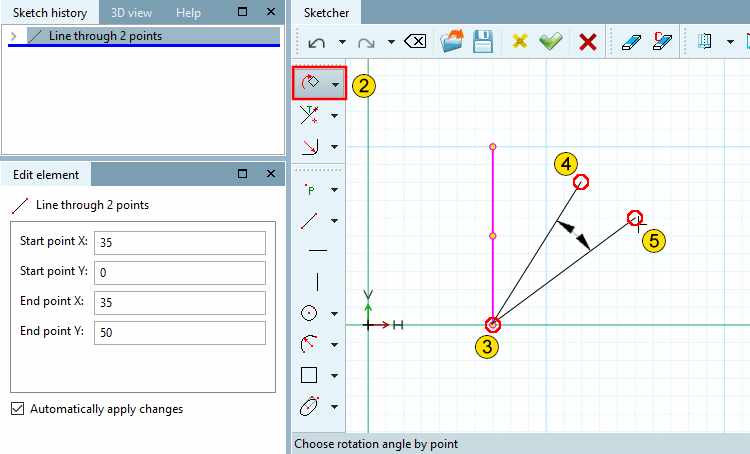Click the save floppy disk icon
750x454 pixels.
[483, 42]
